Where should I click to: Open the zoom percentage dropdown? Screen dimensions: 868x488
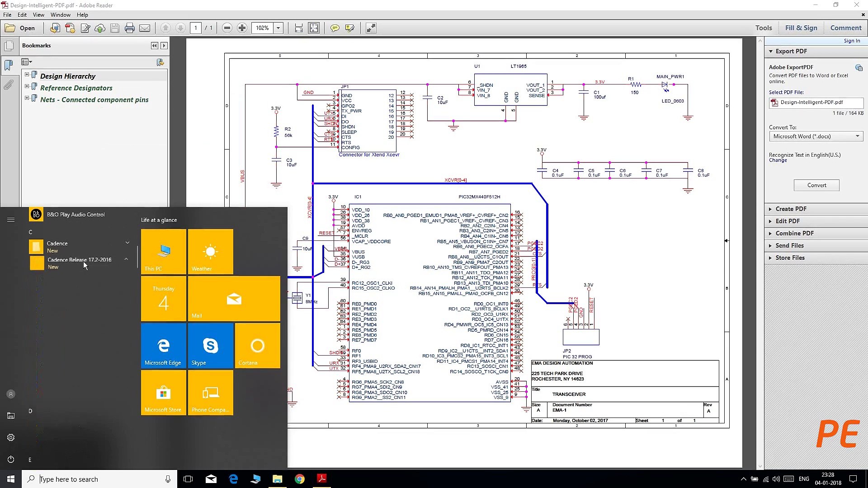[x=278, y=28]
